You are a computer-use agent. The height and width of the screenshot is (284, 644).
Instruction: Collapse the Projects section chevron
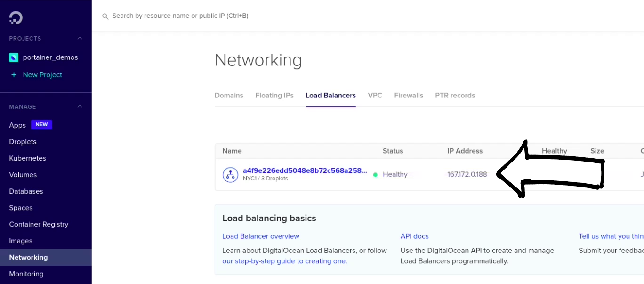[x=80, y=38]
